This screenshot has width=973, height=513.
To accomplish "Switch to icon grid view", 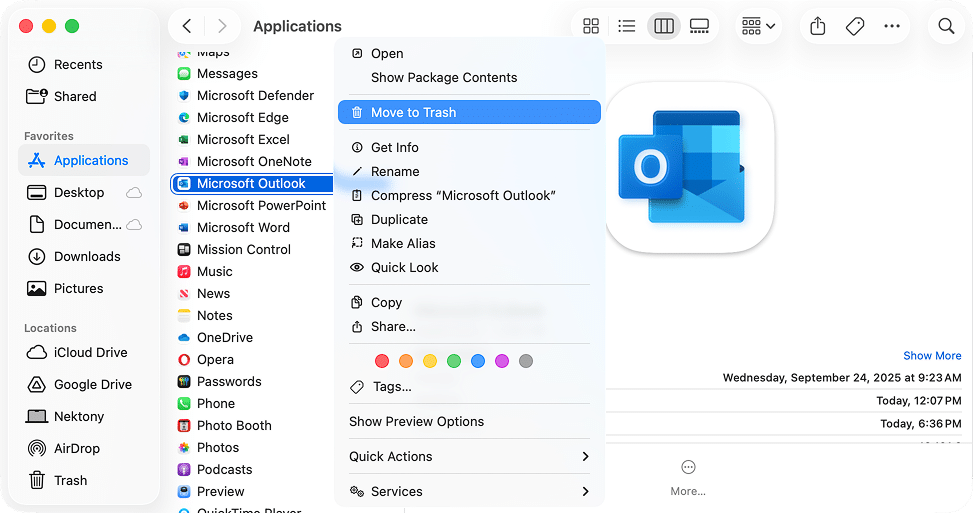I will pyautogui.click(x=591, y=26).
